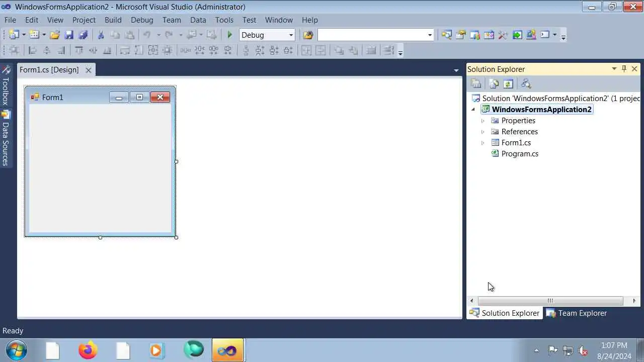
Task: Select Program.cs in Solution Explorer
Action: 520,154
